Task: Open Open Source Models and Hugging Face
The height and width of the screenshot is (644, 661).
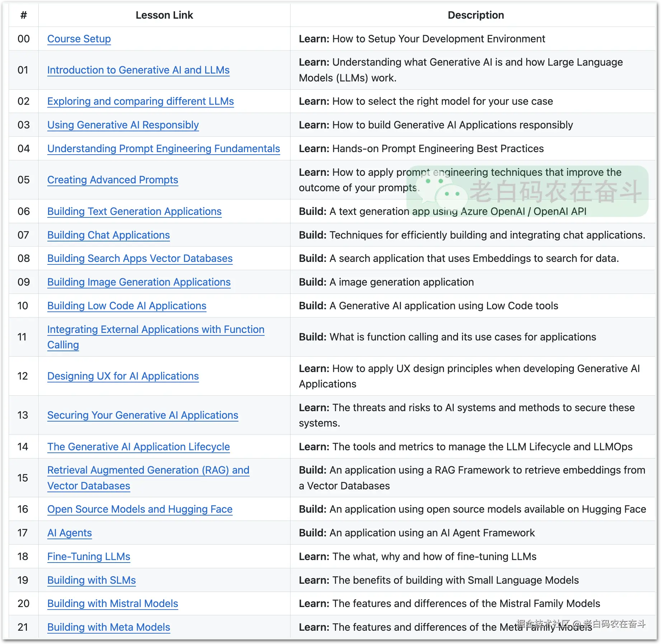Action: click(x=140, y=509)
